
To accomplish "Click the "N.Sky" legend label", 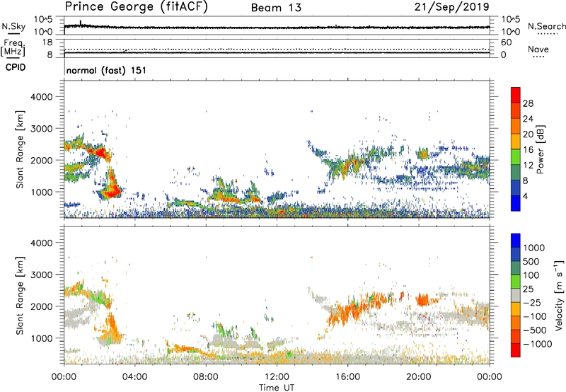I will point(13,27).
